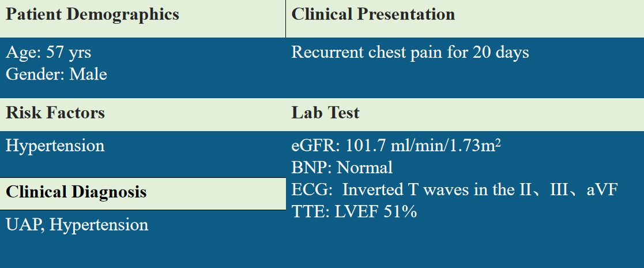This screenshot has width=644, height=268.
Task: Select the UAP, Hypertension diagnosis text
Action: coord(77,225)
